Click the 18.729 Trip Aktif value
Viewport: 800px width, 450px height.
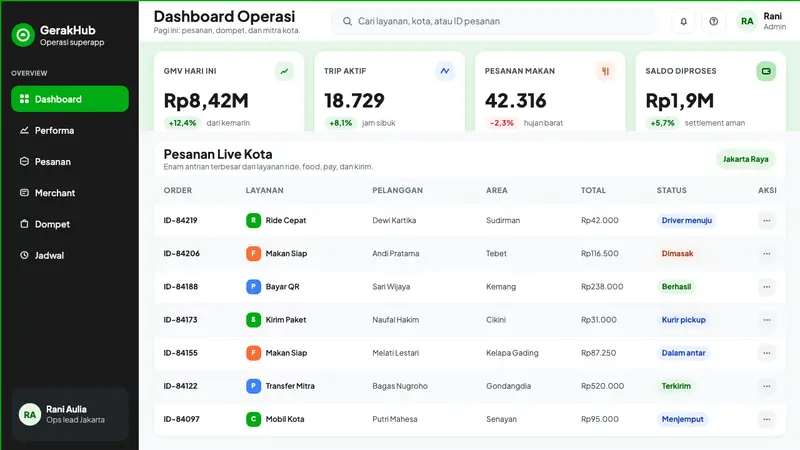(354, 101)
